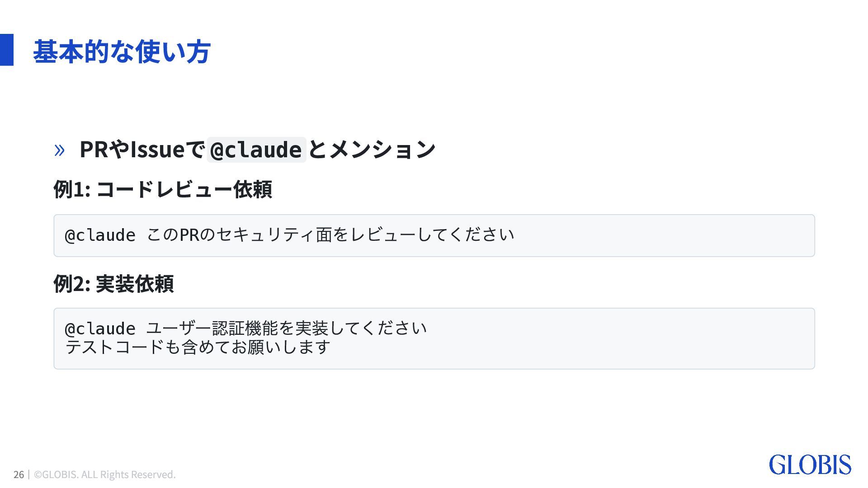Click the word Issue in the heading

[x=157, y=150]
